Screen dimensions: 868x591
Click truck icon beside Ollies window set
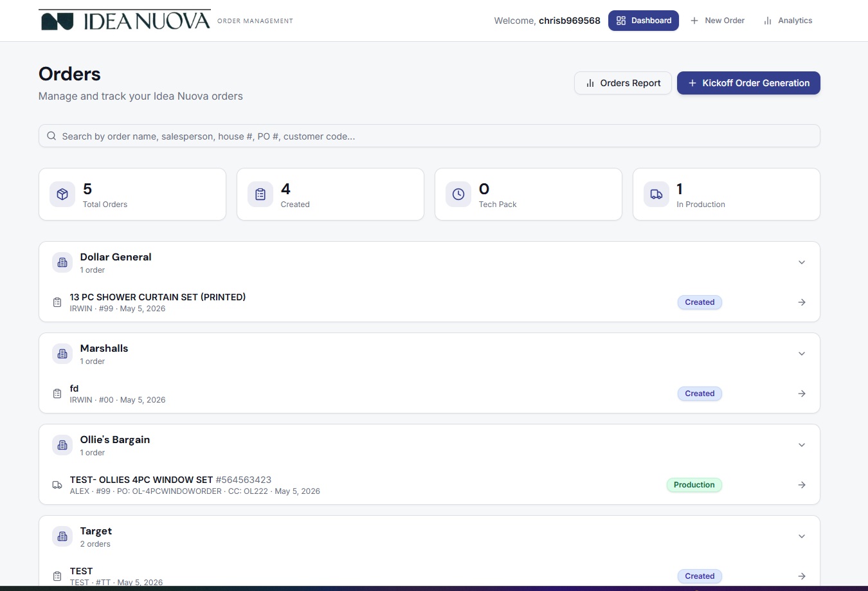click(x=57, y=485)
